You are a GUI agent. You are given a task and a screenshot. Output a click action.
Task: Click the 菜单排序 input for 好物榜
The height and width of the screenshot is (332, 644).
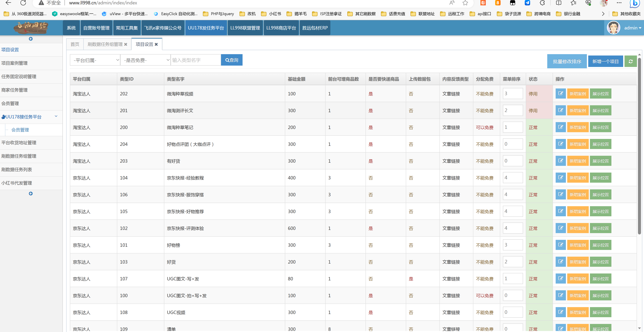[x=512, y=245]
